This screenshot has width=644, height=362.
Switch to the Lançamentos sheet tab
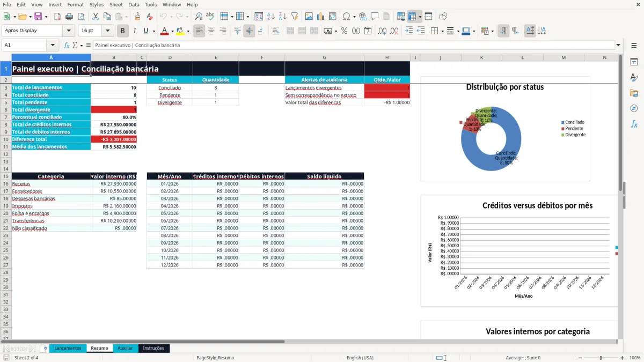click(68, 348)
